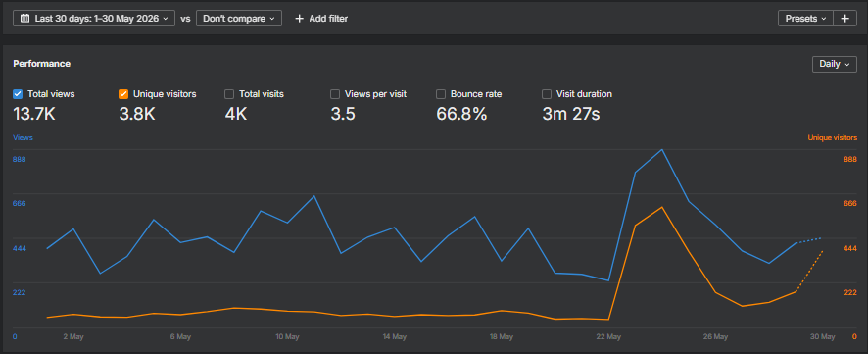Uncheck the Unique visitors checkbox
This screenshot has height=354, width=868.
click(123, 94)
